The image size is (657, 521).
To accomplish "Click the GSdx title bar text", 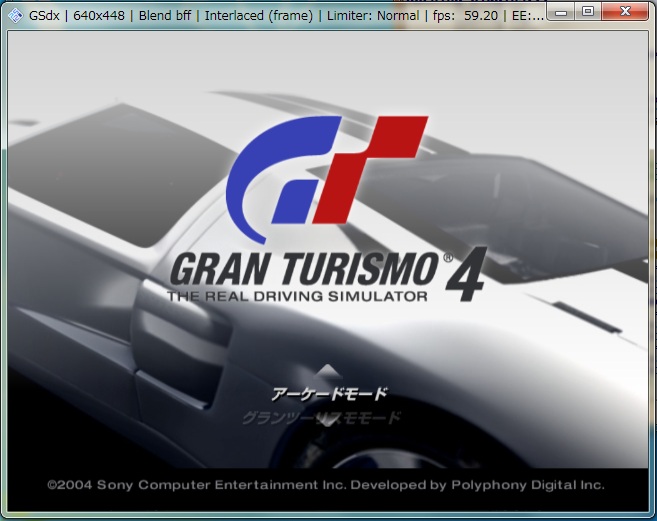I will coord(286,16).
